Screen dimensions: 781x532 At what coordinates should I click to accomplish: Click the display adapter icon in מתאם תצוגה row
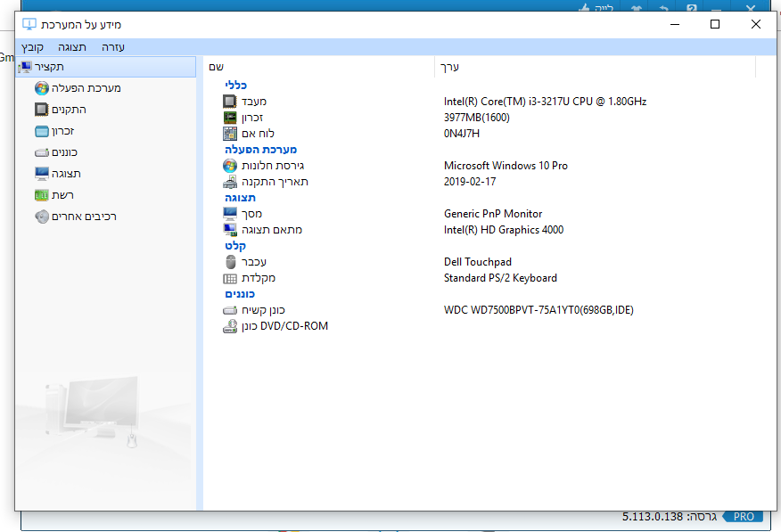click(230, 229)
